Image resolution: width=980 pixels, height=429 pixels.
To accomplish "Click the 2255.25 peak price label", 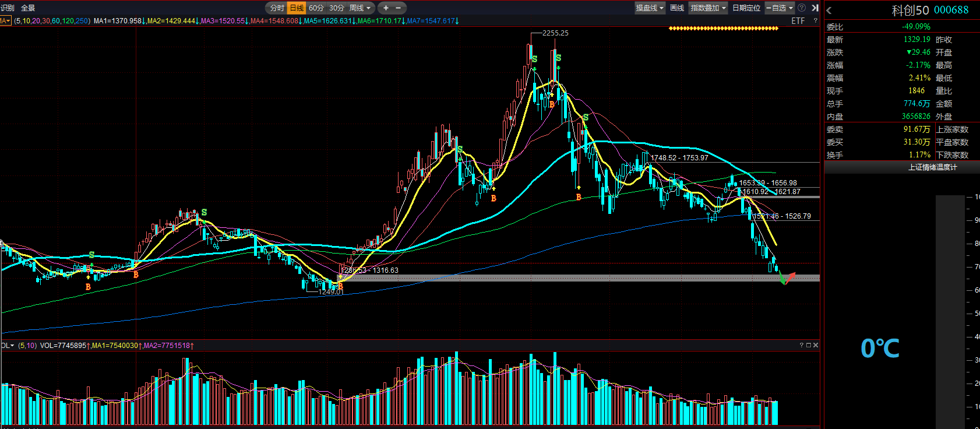I will pyautogui.click(x=555, y=33).
